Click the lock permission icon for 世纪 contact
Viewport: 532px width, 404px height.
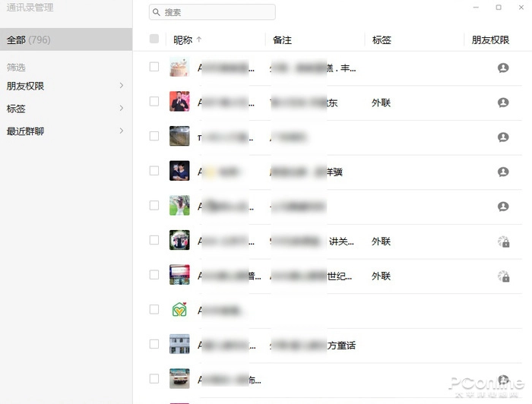pyautogui.click(x=503, y=276)
